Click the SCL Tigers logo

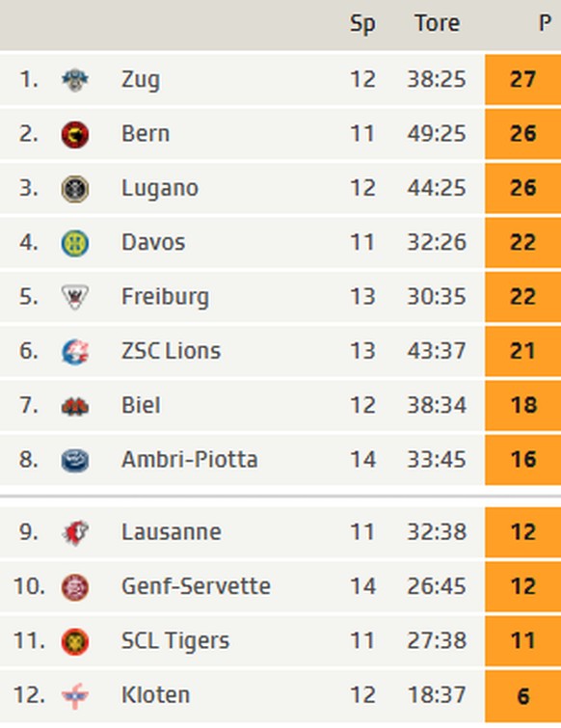[75, 641]
